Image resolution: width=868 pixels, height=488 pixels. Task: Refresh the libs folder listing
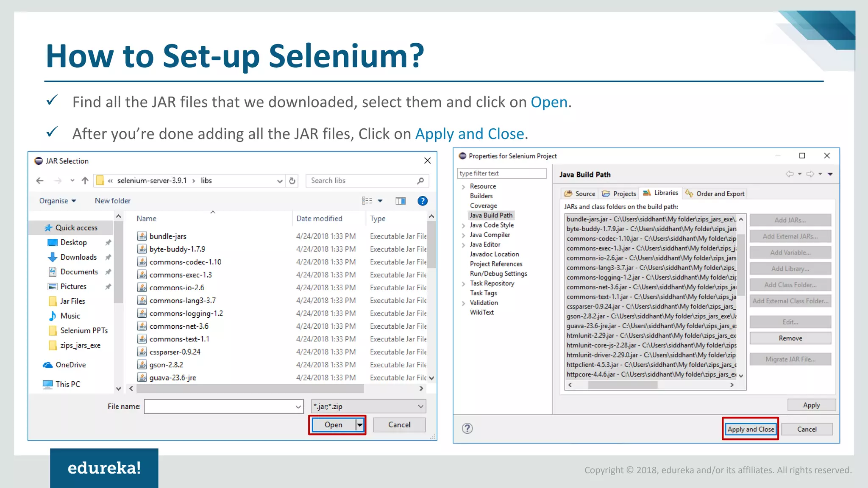pyautogui.click(x=292, y=181)
